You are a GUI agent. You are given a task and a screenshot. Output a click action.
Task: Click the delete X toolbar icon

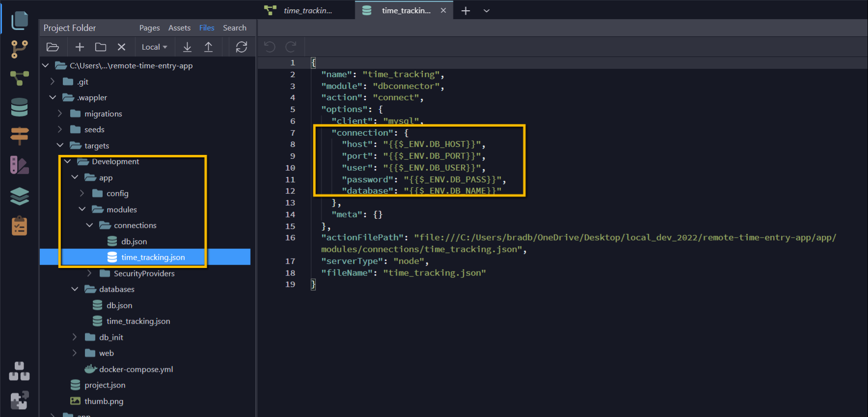tap(121, 47)
